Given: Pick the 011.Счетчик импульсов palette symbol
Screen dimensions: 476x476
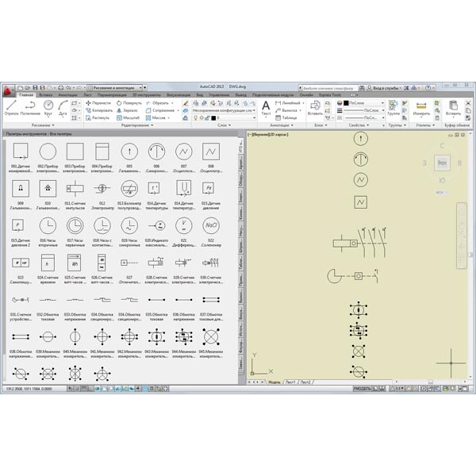Looking at the screenshot, I should 75,188.
